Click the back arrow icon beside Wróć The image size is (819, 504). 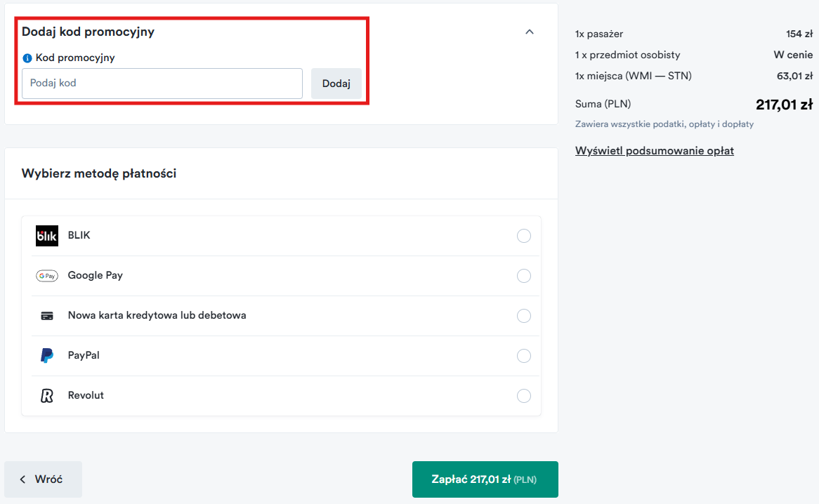click(x=22, y=479)
